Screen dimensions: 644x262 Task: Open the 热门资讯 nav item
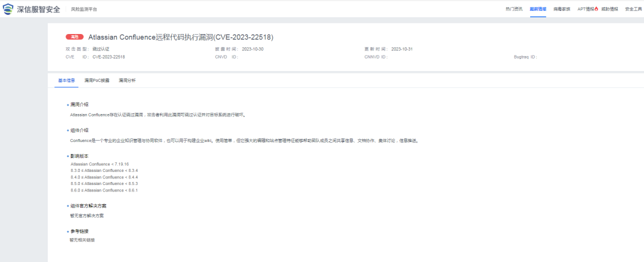514,9
